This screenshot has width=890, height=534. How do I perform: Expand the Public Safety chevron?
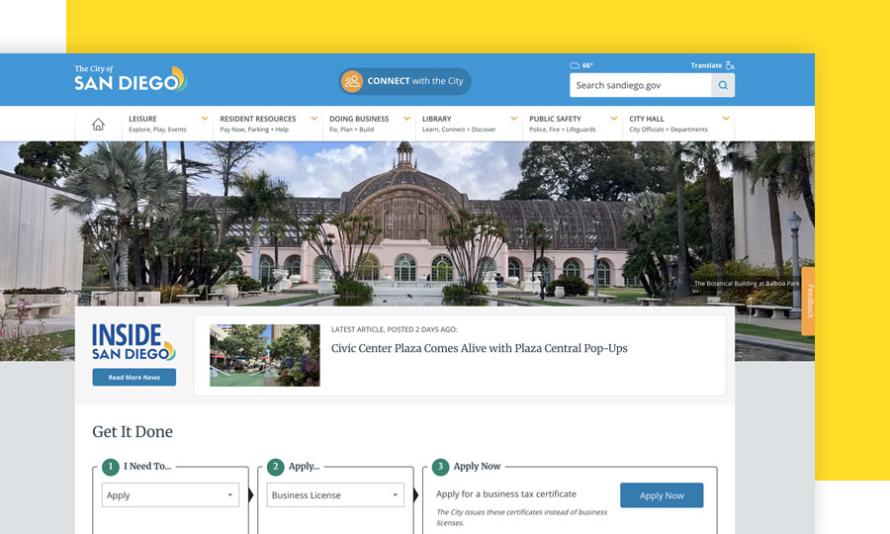[614, 119]
